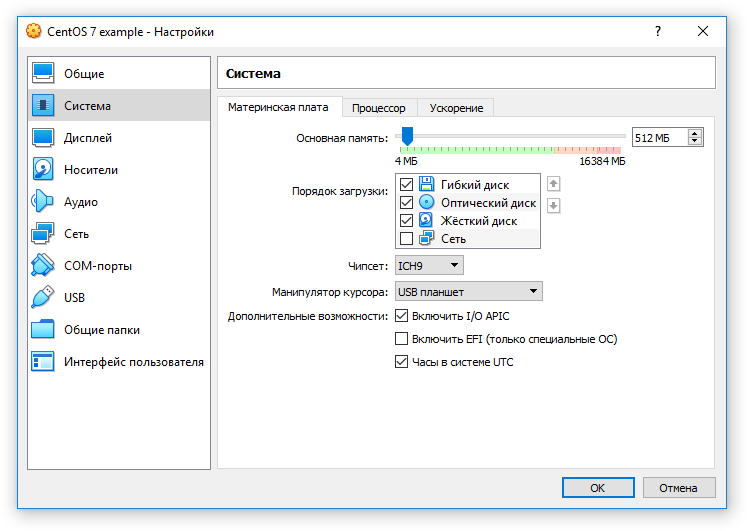This screenshot has height=531, width=748.
Task: Click the network icon in boot order list
Action: pos(426,238)
